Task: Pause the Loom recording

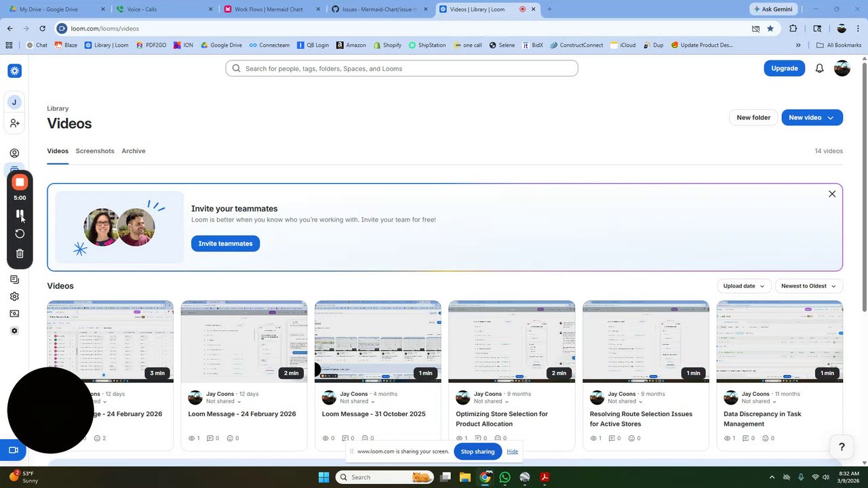Action: pyautogui.click(x=20, y=214)
